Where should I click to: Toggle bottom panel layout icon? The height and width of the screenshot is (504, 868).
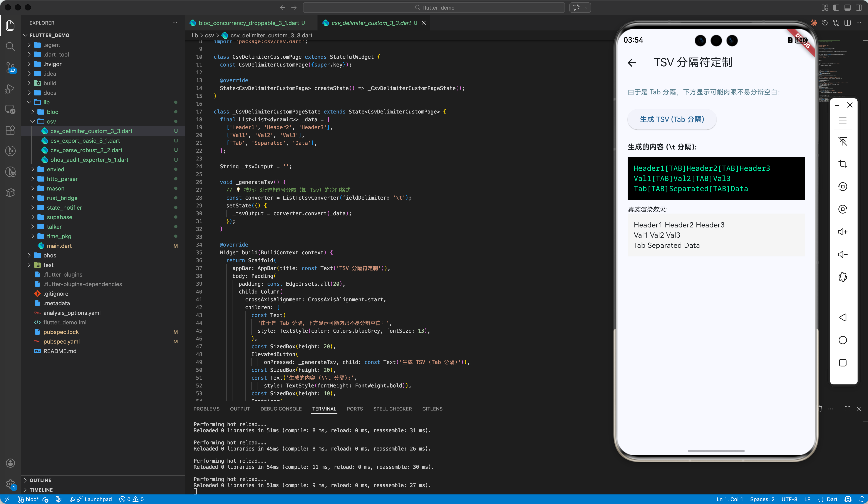pyautogui.click(x=848, y=8)
